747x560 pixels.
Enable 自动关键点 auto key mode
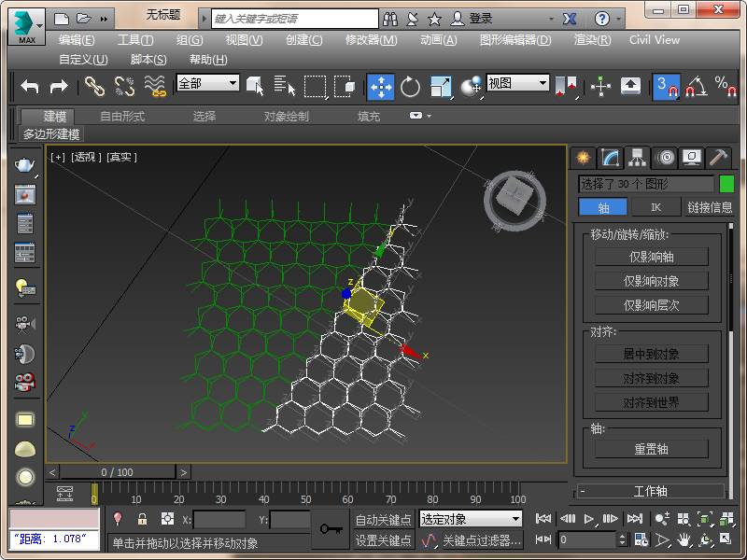383,520
